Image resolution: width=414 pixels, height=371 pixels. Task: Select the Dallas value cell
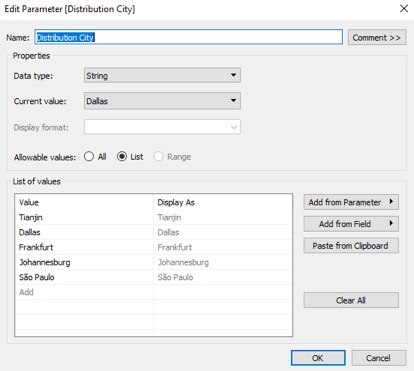point(84,232)
